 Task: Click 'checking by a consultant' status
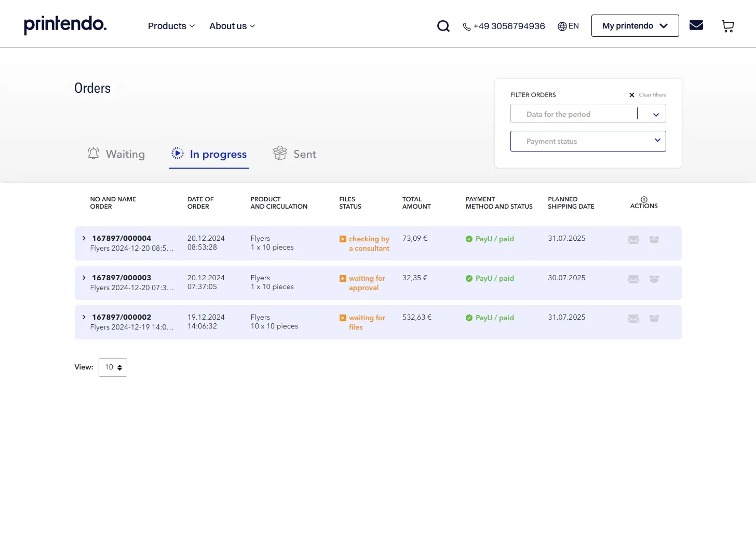pos(365,243)
